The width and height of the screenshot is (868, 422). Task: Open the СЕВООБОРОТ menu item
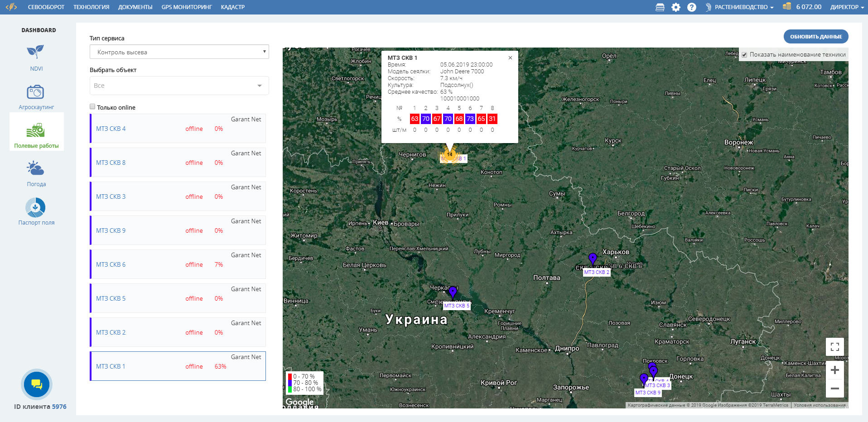pos(46,7)
